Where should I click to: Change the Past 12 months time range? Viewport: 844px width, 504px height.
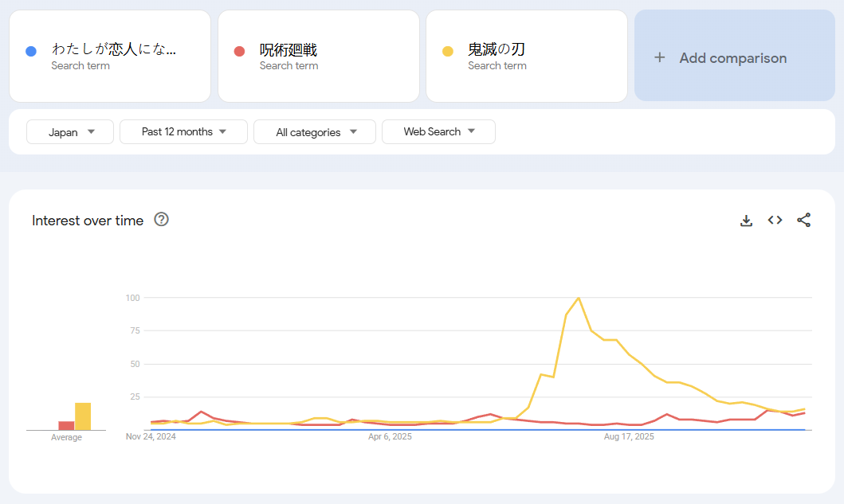(183, 132)
